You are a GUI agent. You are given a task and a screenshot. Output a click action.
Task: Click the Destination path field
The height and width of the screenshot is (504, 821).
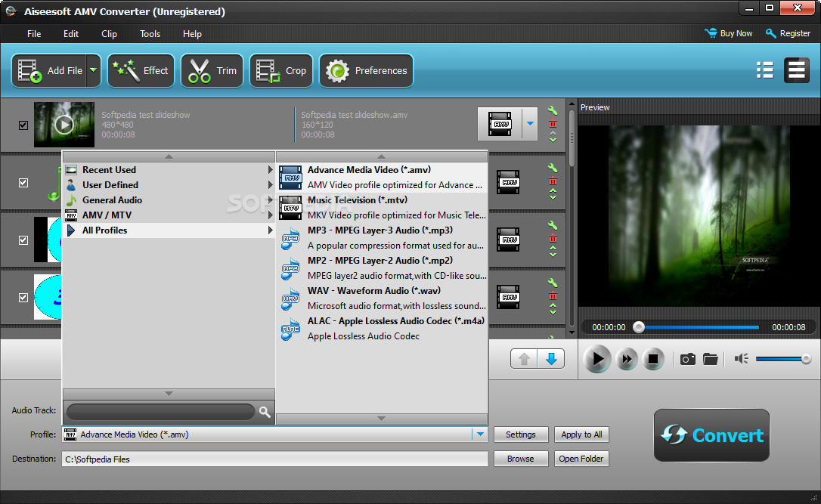pyautogui.click(x=275, y=459)
